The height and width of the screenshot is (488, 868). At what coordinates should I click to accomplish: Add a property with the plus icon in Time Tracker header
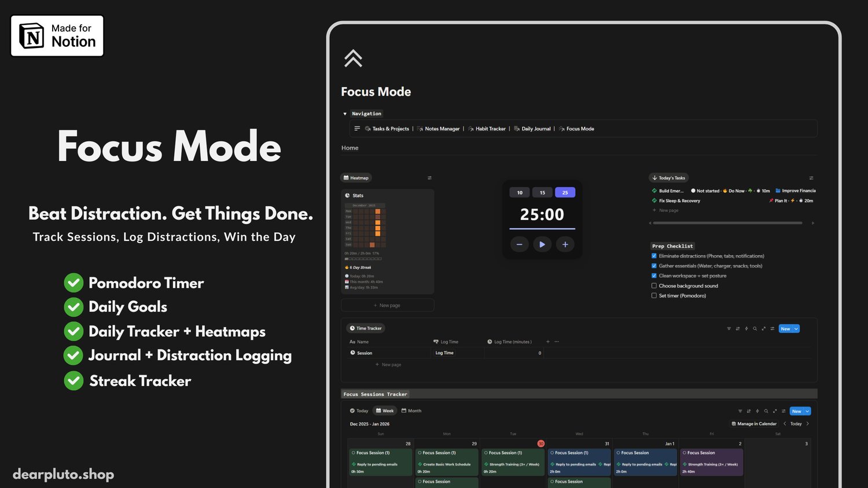(x=548, y=342)
